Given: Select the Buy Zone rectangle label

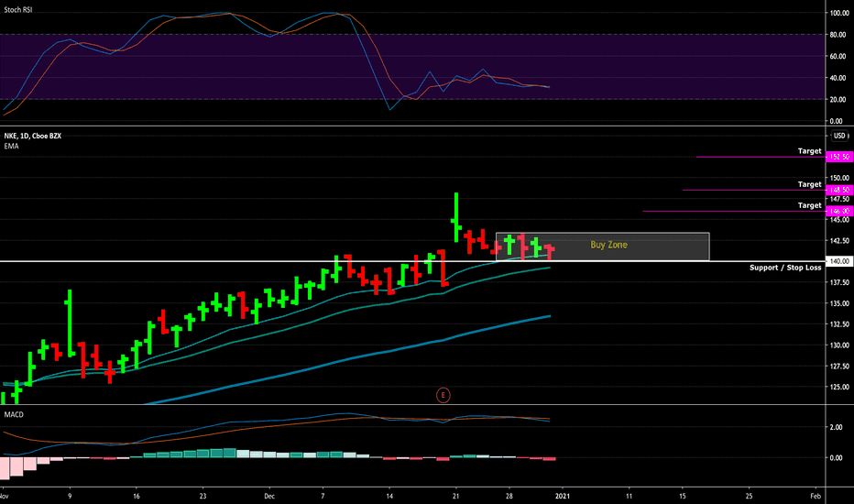Looking at the screenshot, I should click(x=609, y=245).
